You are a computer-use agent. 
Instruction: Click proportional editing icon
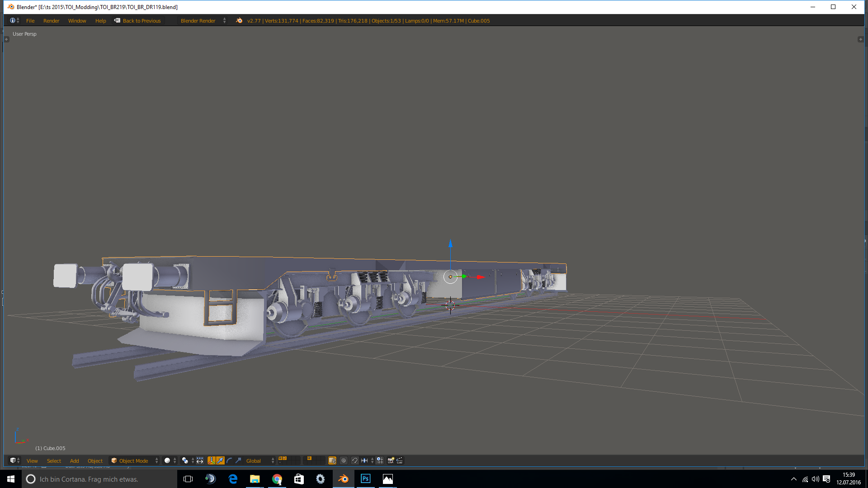tap(344, 460)
